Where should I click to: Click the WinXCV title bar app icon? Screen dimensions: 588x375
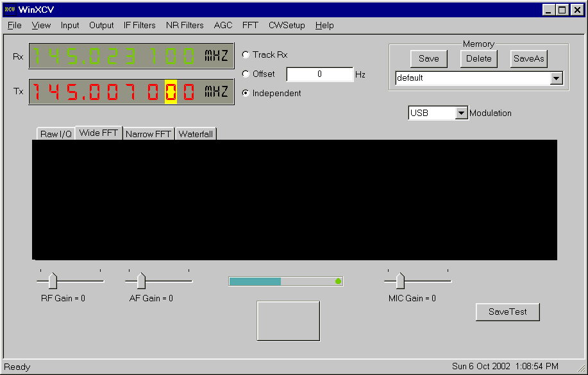point(10,10)
